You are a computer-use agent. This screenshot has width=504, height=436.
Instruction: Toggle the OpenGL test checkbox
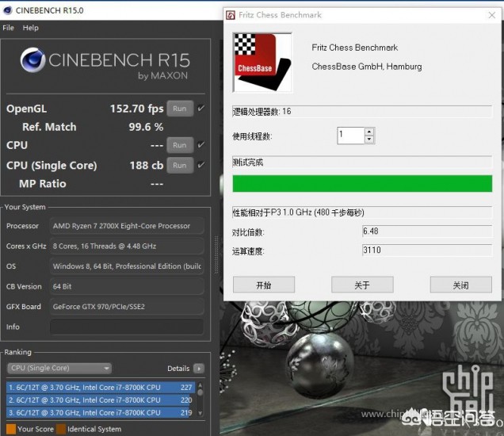[x=201, y=108]
